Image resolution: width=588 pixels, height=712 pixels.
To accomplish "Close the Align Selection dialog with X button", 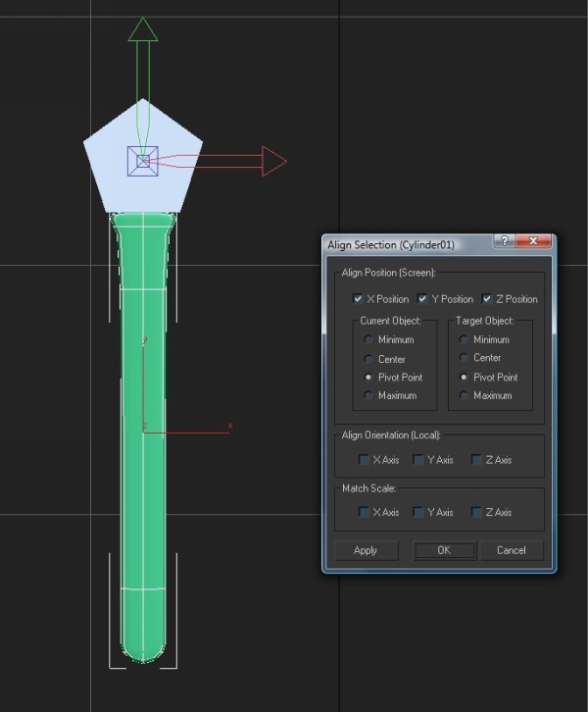I will click(533, 242).
